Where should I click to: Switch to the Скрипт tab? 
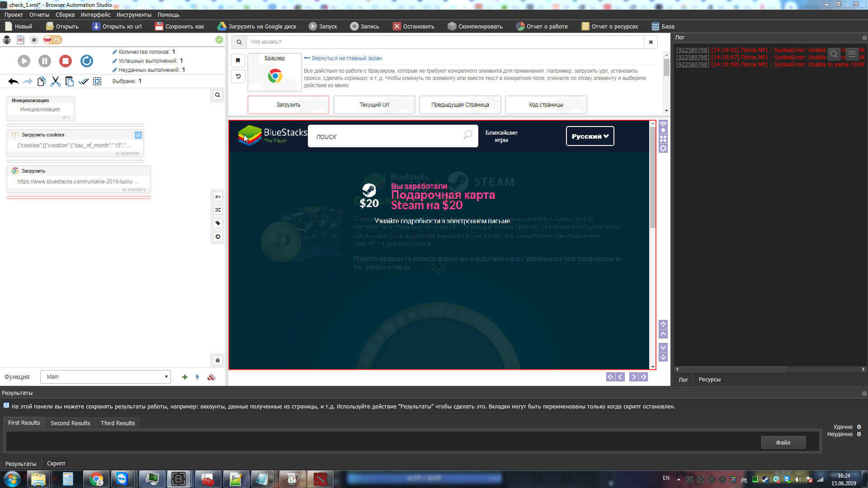click(56, 464)
